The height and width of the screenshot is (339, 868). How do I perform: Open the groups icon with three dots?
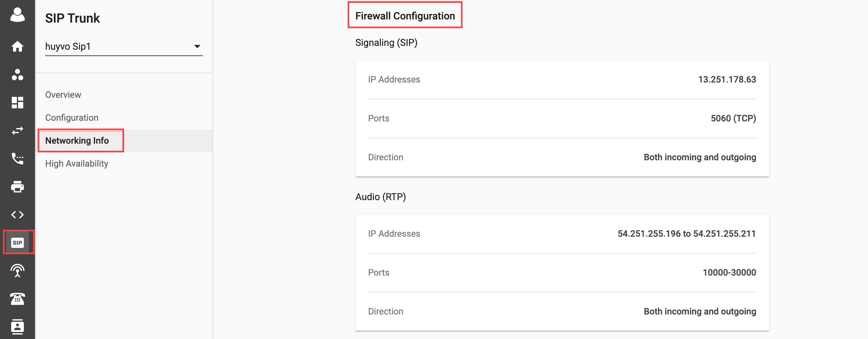click(x=17, y=75)
